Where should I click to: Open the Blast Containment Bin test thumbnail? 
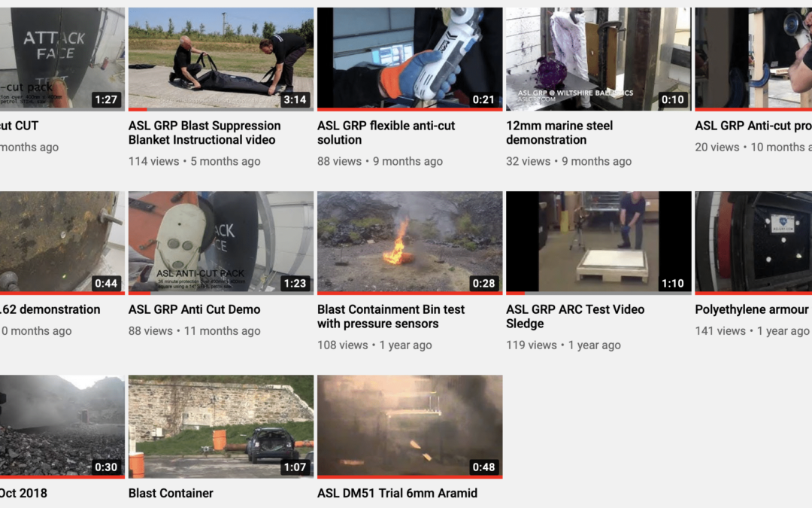pos(410,242)
